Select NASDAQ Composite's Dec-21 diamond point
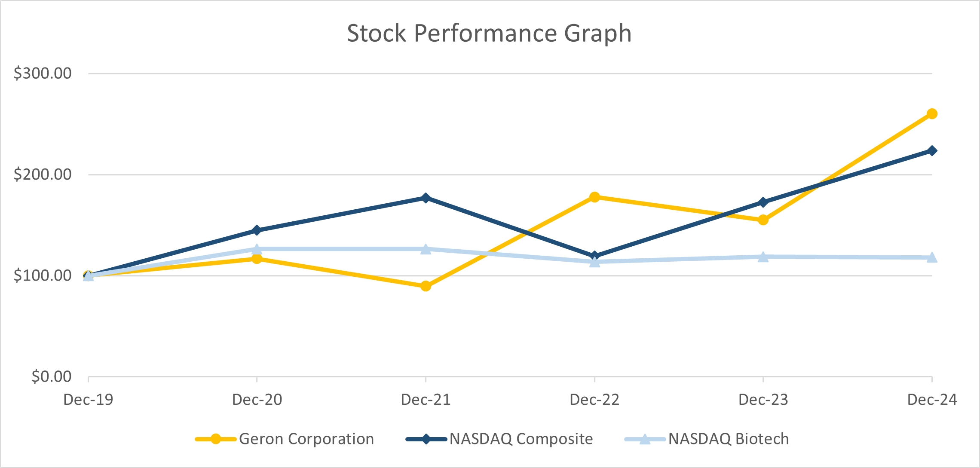This screenshot has height=468, width=980. click(x=426, y=198)
